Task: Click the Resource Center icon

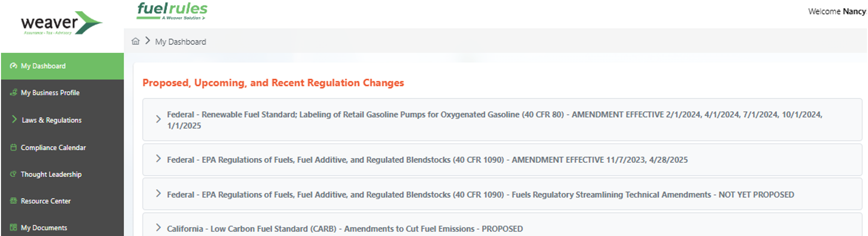Action: coord(14,200)
